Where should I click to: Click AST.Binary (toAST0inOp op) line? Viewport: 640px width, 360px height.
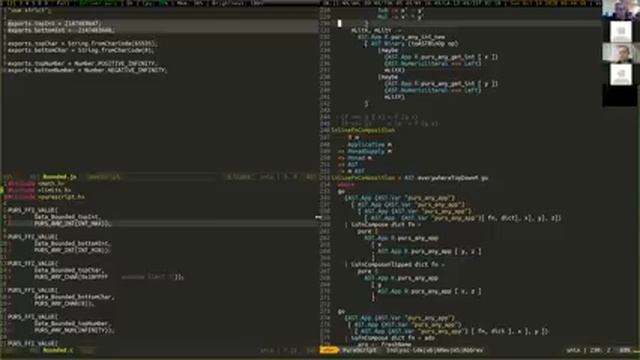411,44
